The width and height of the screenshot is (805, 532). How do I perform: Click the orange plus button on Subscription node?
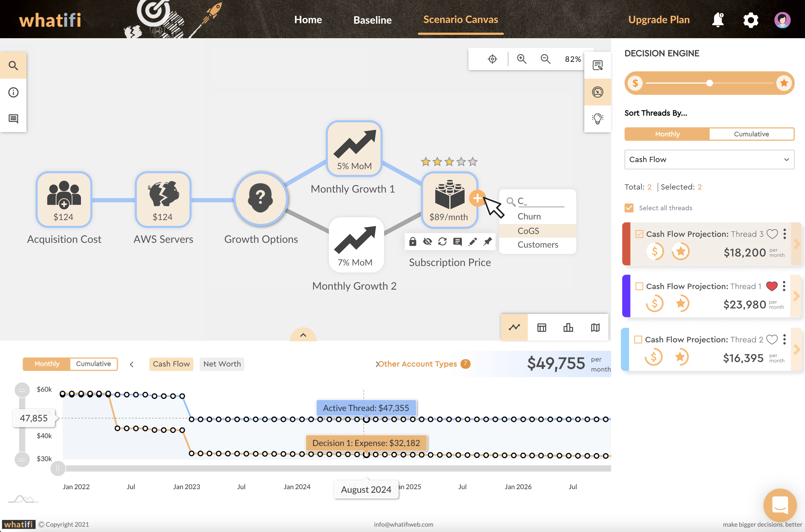coord(477,198)
